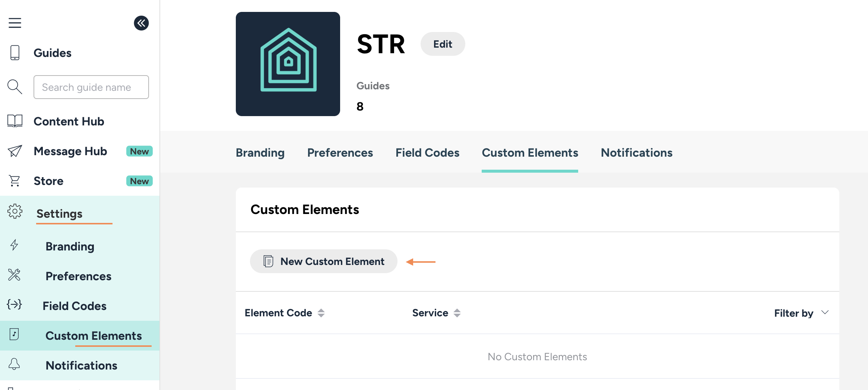The height and width of the screenshot is (390, 868).
Task: Click the search magnifier icon
Action: [15, 87]
